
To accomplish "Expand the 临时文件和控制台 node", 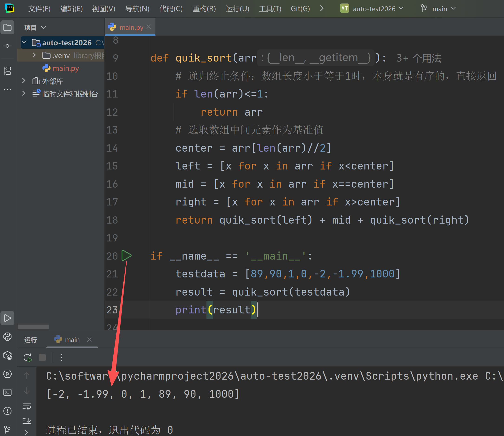I will coord(24,93).
